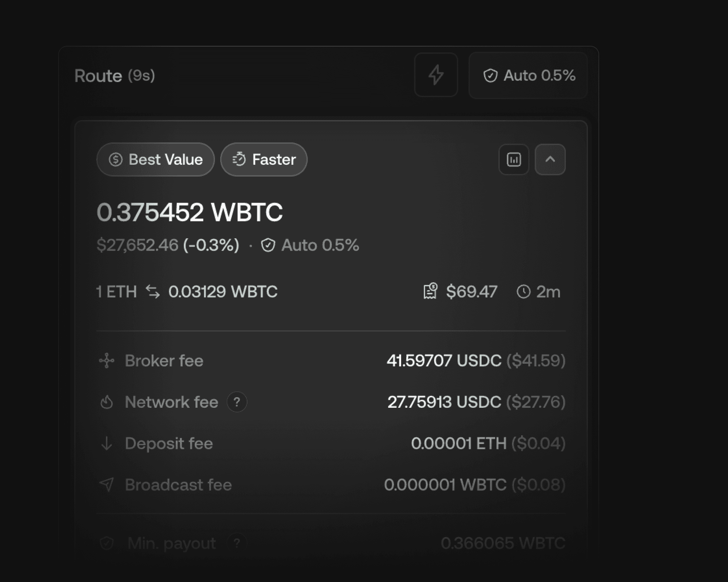728x582 pixels.
Task: Click the Deposit fee down-arrow icon
Action: 107,443
